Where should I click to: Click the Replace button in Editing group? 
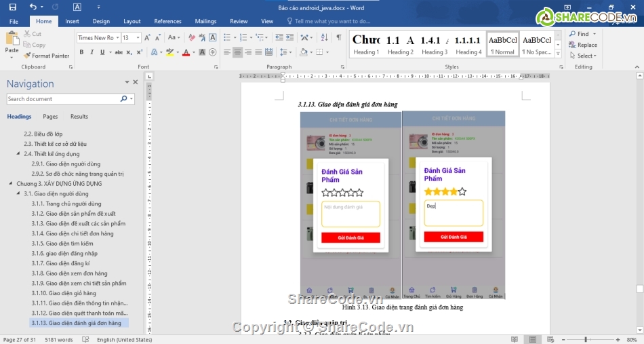pyautogui.click(x=583, y=45)
